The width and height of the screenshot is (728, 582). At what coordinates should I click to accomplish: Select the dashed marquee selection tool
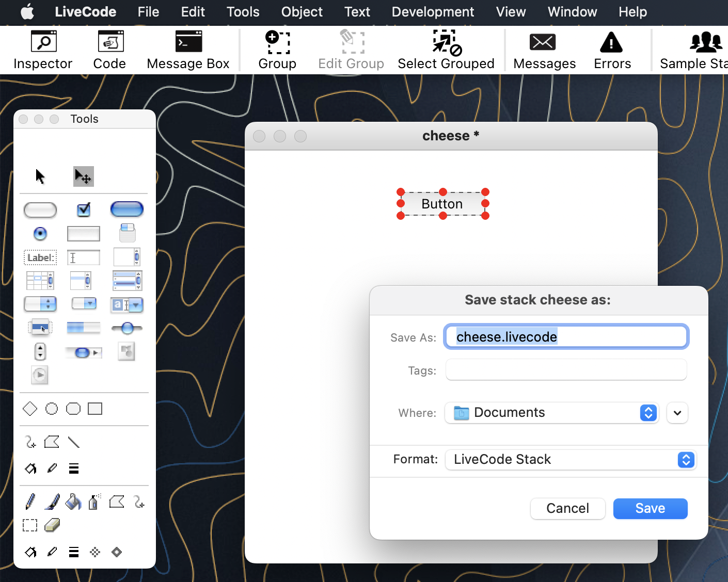30,525
